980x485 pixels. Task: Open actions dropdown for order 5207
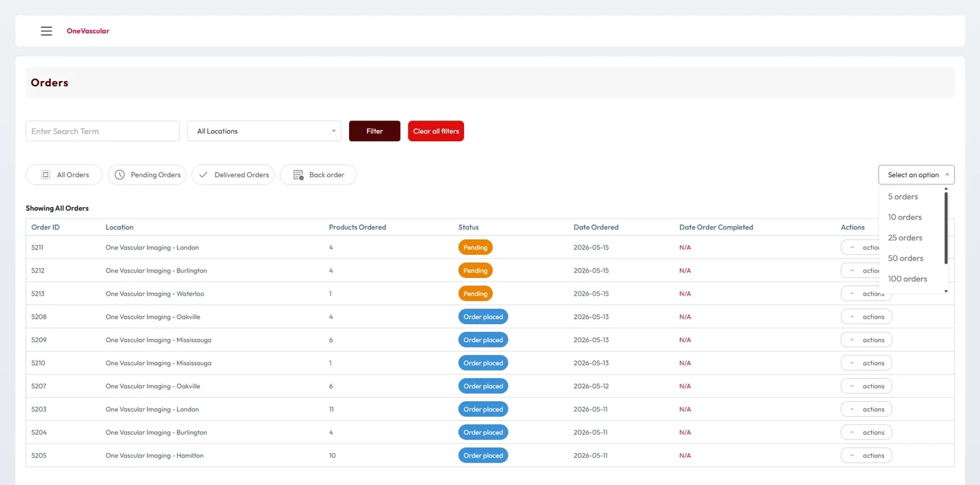click(866, 386)
